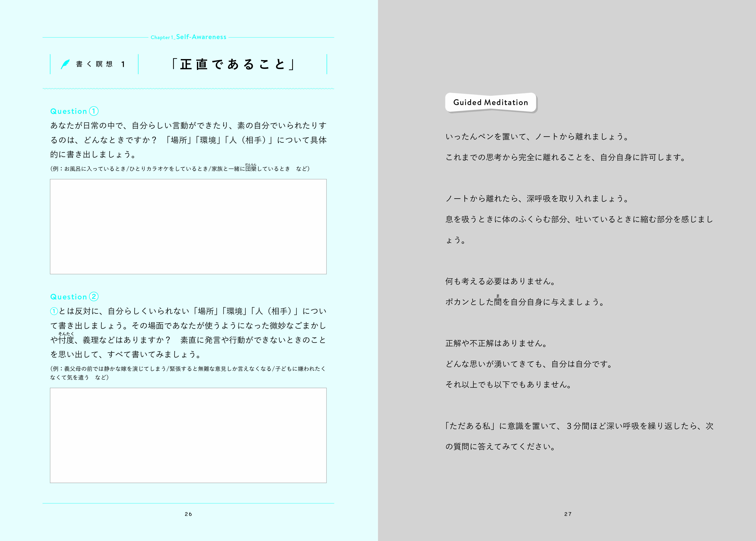Click the line それ以上でも以下でもありません。
Image resolution: width=756 pixels, height=541 pixels.
509,385
